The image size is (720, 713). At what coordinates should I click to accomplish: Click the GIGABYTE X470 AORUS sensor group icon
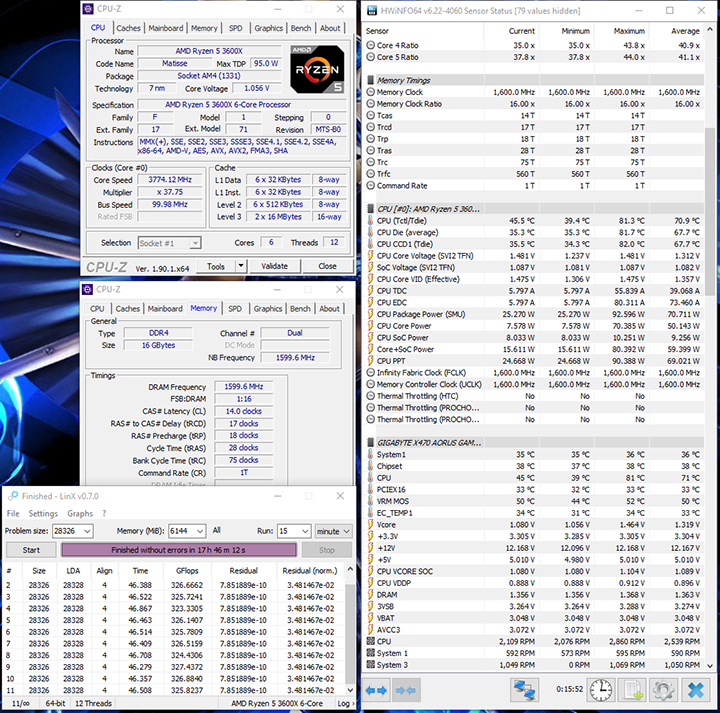(370, 441)
